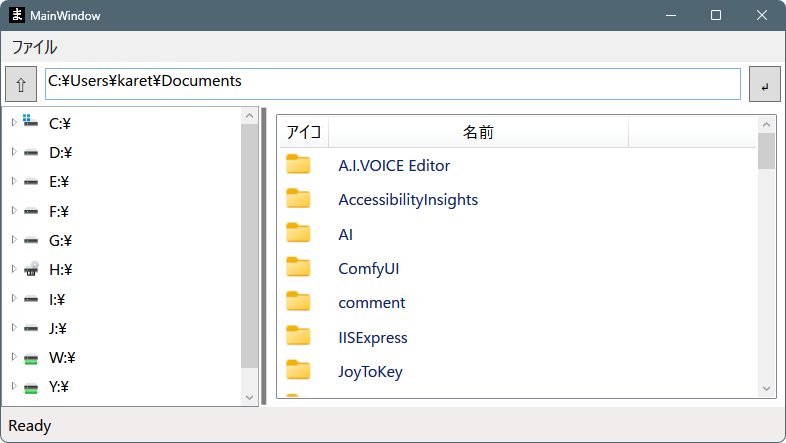The image size is (786, 443).
Task: Select the ComfyUI name text
Action: 369,269
